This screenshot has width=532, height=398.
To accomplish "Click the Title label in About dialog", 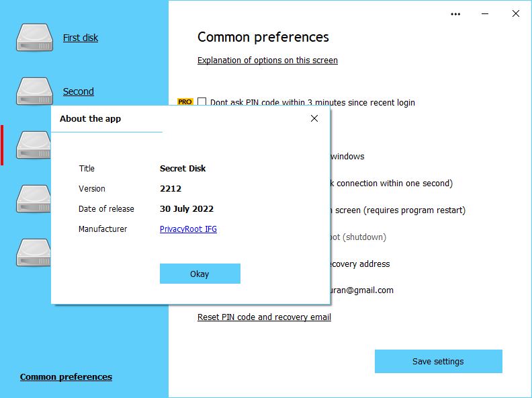I will click(87, 169).
